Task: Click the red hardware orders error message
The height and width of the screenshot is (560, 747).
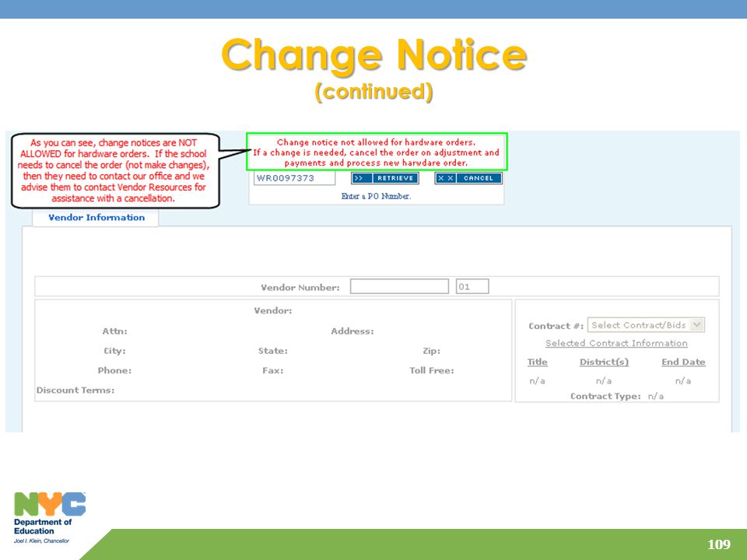Action: pyautogui.click(x=377, y=152)
